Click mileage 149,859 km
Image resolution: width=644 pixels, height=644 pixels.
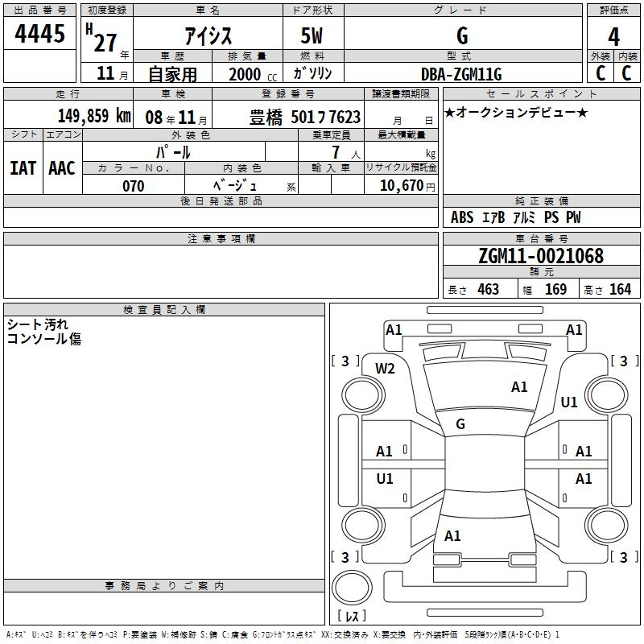tap(94, 116)
